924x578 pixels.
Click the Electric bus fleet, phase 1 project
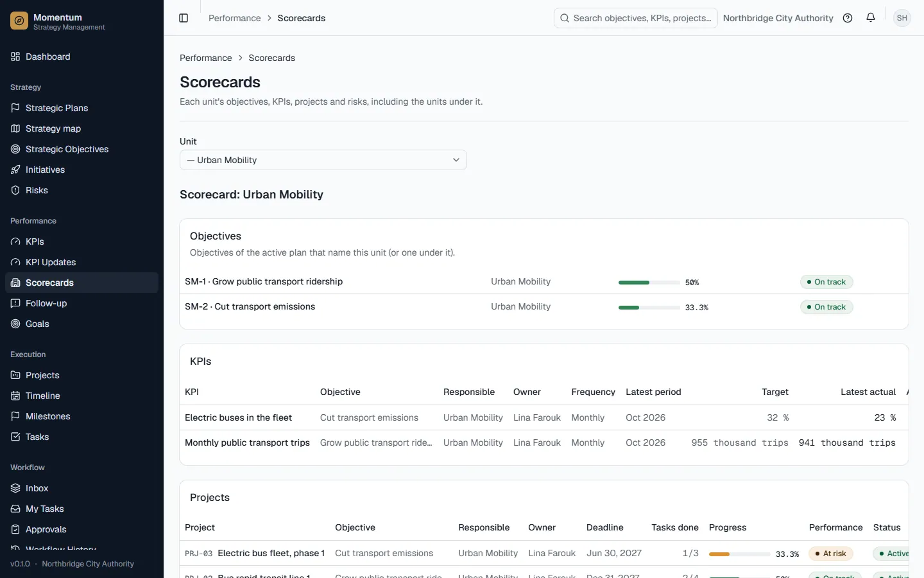tap(271, 553)
